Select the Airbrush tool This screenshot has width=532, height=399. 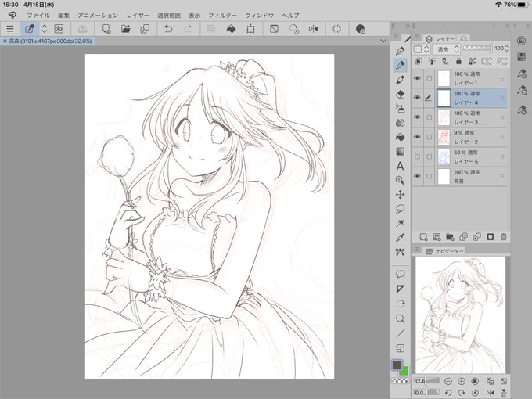(401, 109)
